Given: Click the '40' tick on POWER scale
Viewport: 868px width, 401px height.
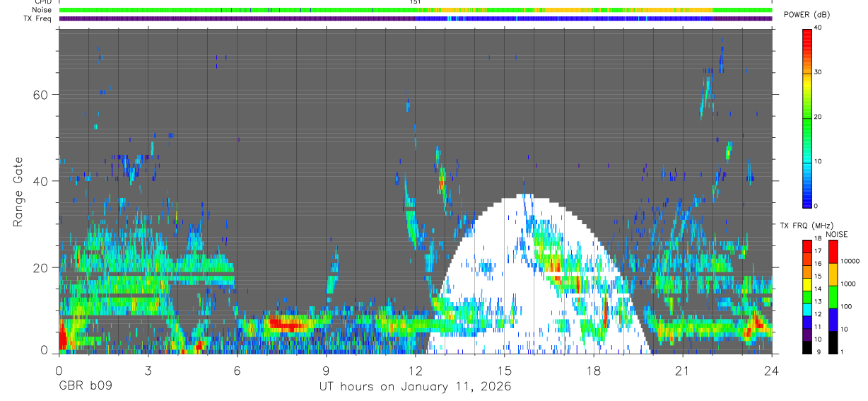Looking at the screenshot, I should (818, 28).
